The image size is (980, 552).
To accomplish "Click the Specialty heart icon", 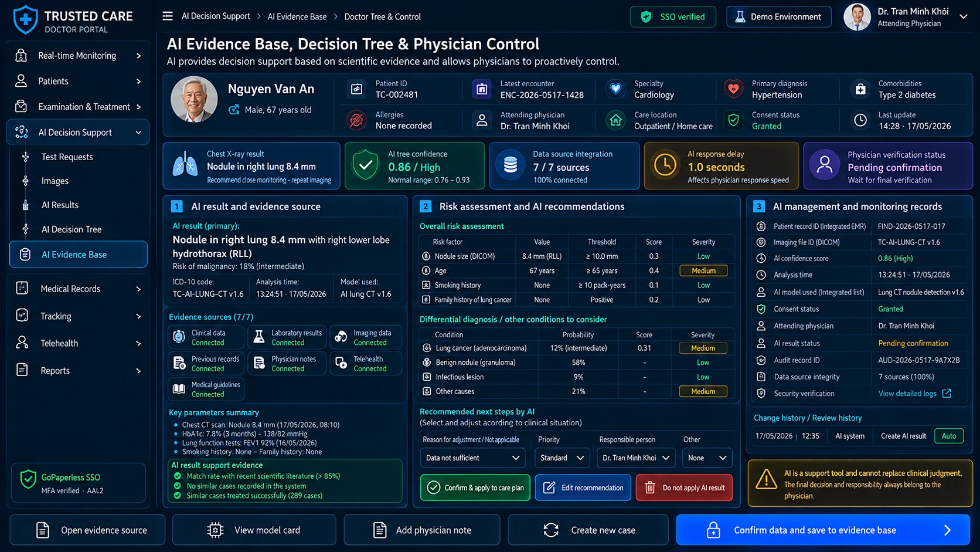I will point(615,89).
